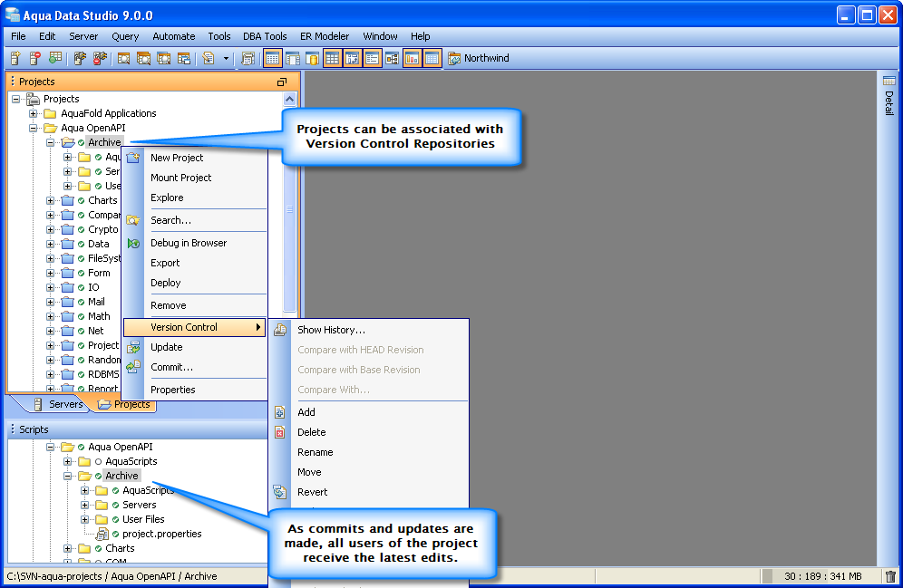Viewport: 903px width, 588px height.
Task: Open the Query menu
Action: click(125, 36)
